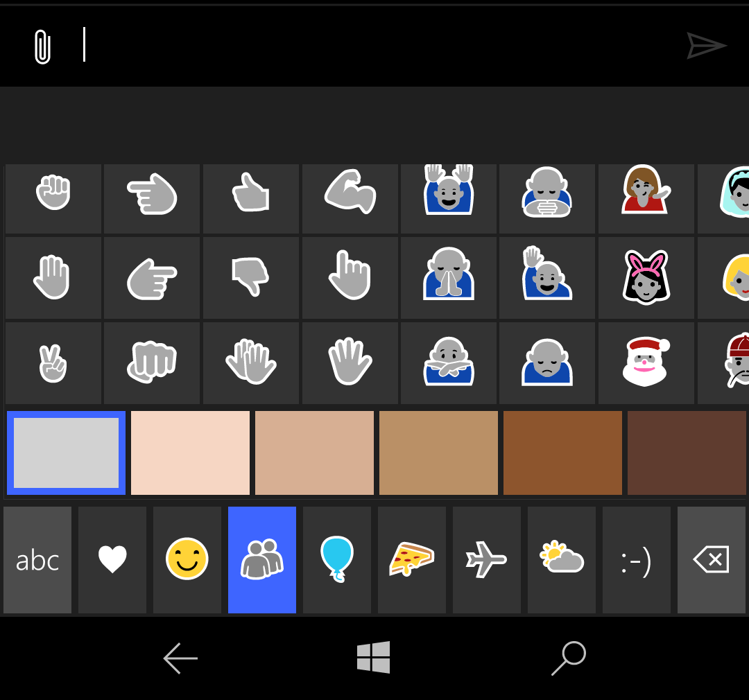Add the bunny ears woman emoji
The height and width of the screenshot is (700, 749).
[x=646, y=277]
